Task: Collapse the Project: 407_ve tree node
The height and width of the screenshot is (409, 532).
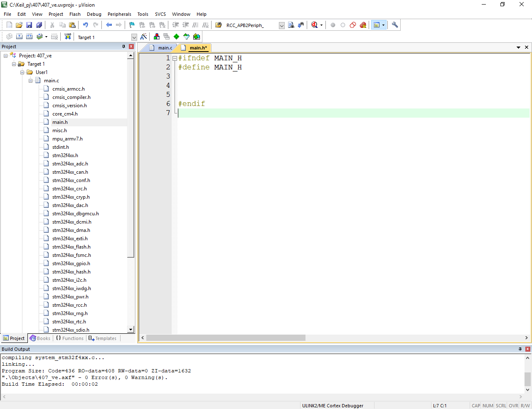Action: click(5, 56)
